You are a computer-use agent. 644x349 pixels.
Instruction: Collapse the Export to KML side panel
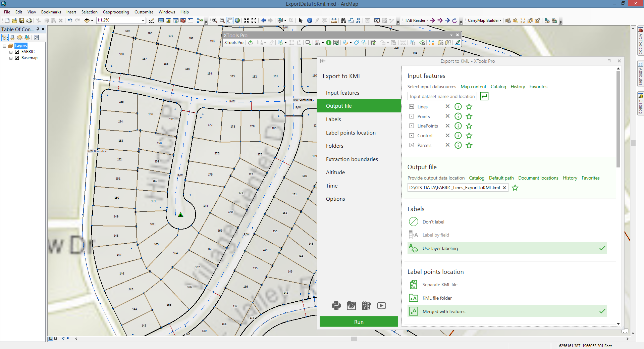click(x=323, y=61)
